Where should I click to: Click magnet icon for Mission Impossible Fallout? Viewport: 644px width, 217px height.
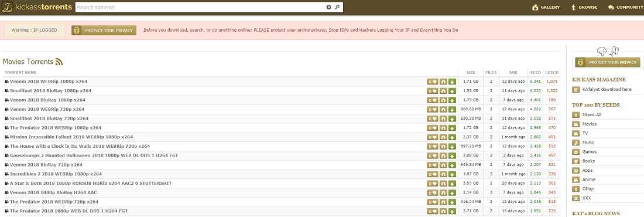[x=443, y=137]
